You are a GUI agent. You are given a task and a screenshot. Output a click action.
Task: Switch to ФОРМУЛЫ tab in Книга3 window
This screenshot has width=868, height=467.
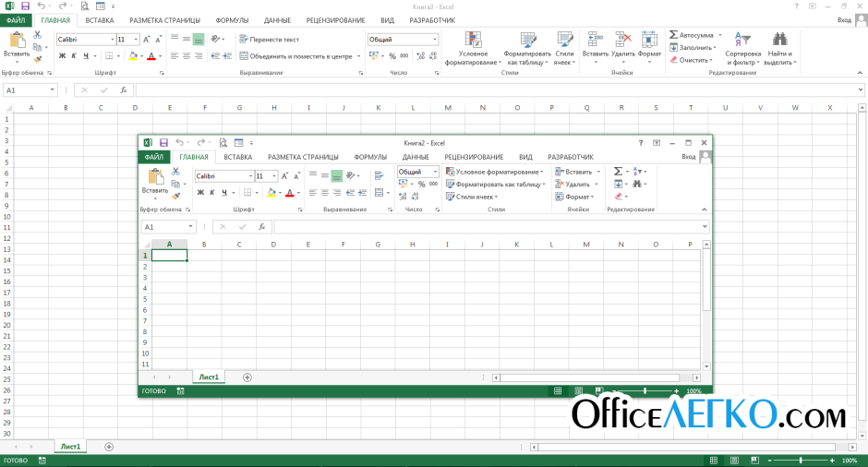pos(232,20)
